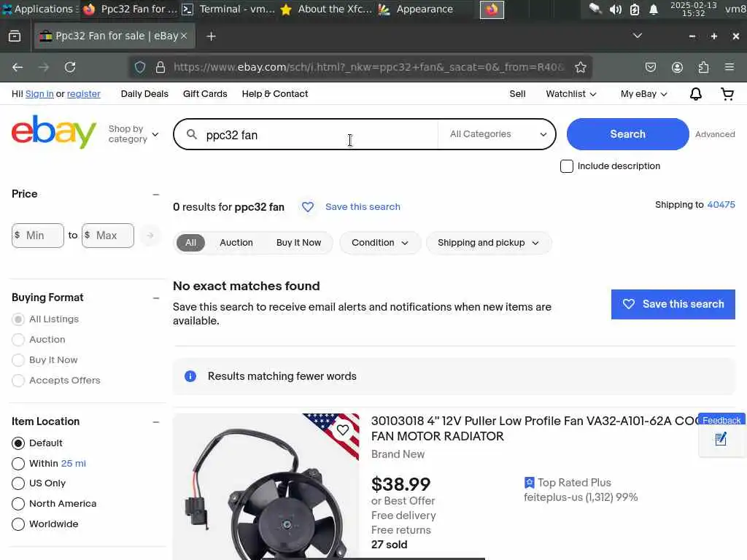Open Help & Contact menu item
The image size is (747, 560).
pyautogui.click(x=275, y=94)
